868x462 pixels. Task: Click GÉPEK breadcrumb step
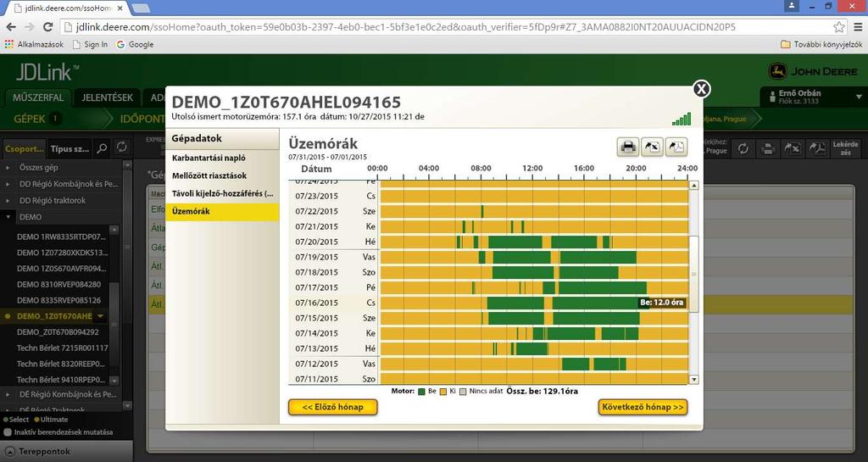click(37, 119)
